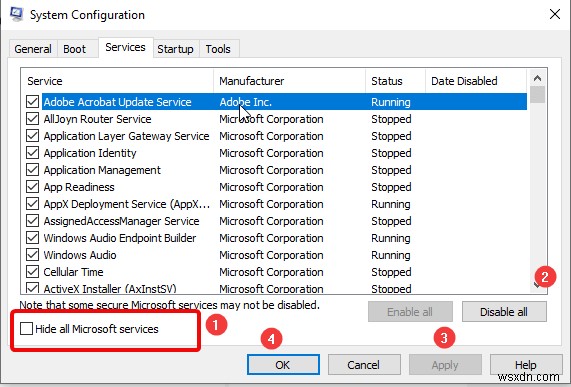Open the Tools tab

[x=218, y=49]
